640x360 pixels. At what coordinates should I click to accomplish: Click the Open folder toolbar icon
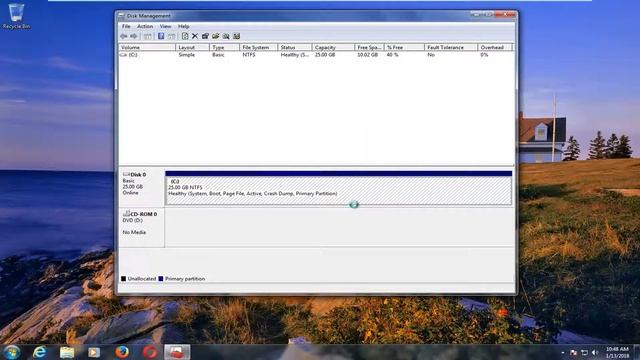pyautogui.click(x=216, y=36)
